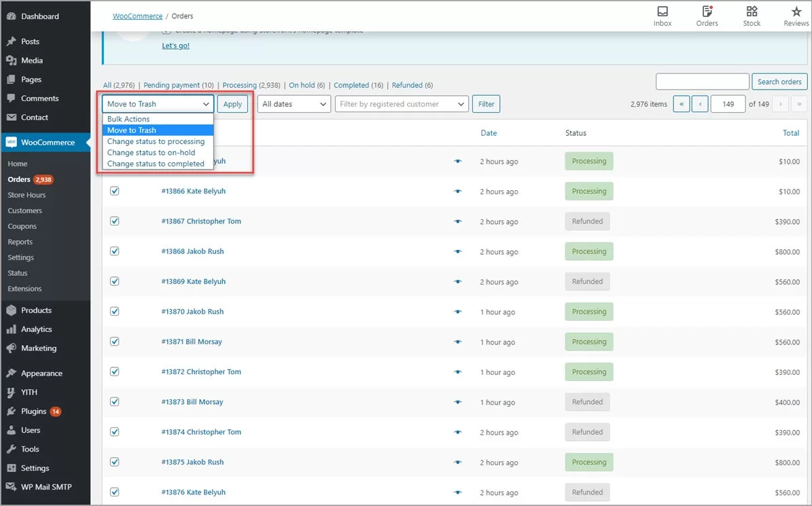The image size is (812, 506).
Task: Open the Inbox icon in the top bar
Action: click(662, 15)
